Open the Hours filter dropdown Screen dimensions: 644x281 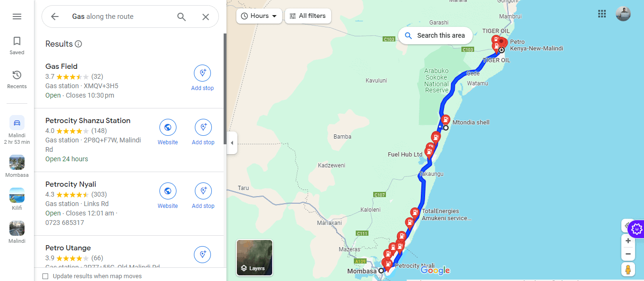(x=259, y=16)
